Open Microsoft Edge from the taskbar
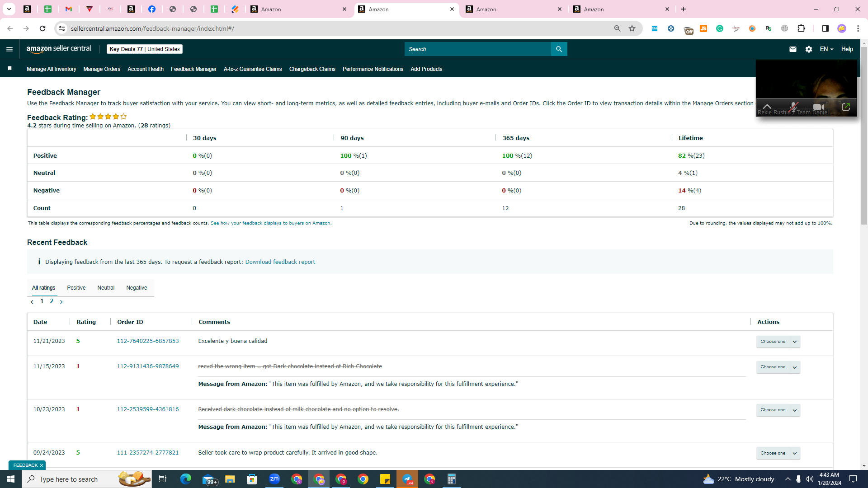Screen dimensions: 868x488 click(186, 479)
